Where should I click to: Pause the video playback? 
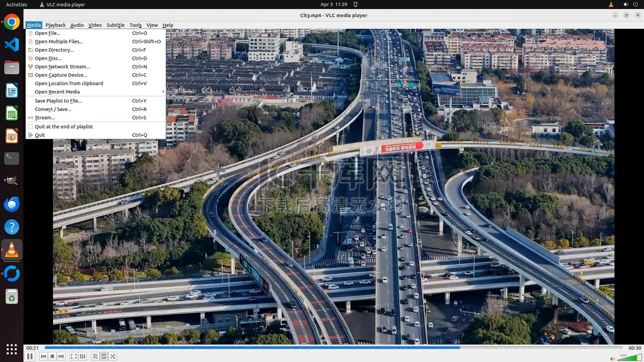click(30, 356)
